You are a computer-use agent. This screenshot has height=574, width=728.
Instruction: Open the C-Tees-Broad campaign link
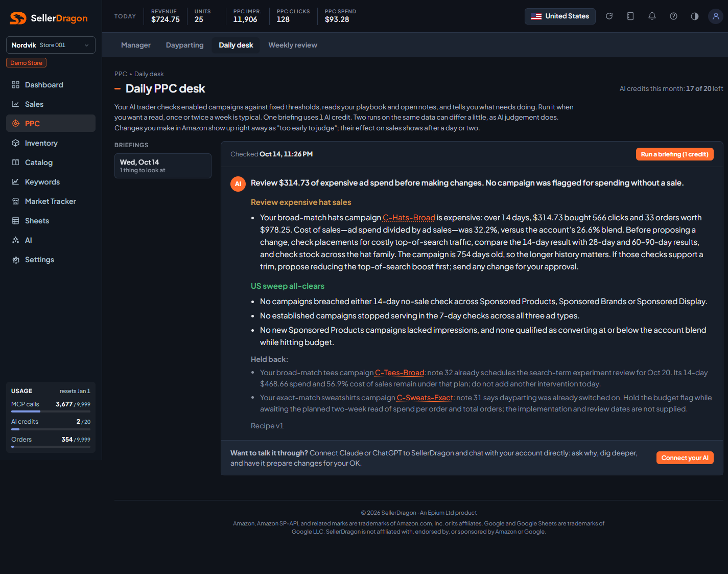[x=400, y=373]
